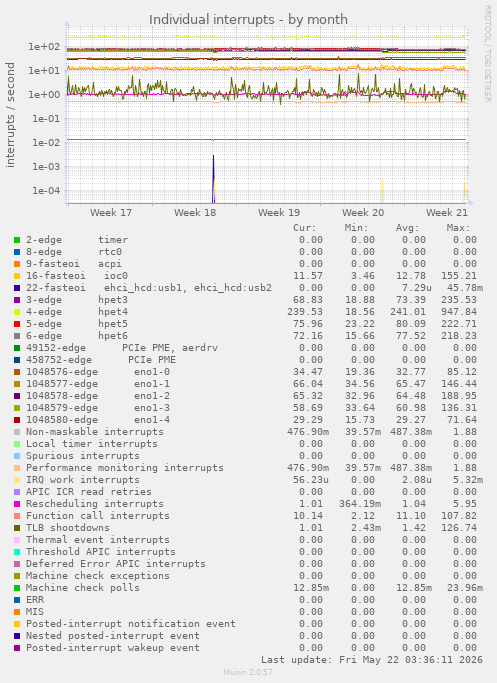
Task: Click the Week 17 axis label
Action: tap(111, 213)
